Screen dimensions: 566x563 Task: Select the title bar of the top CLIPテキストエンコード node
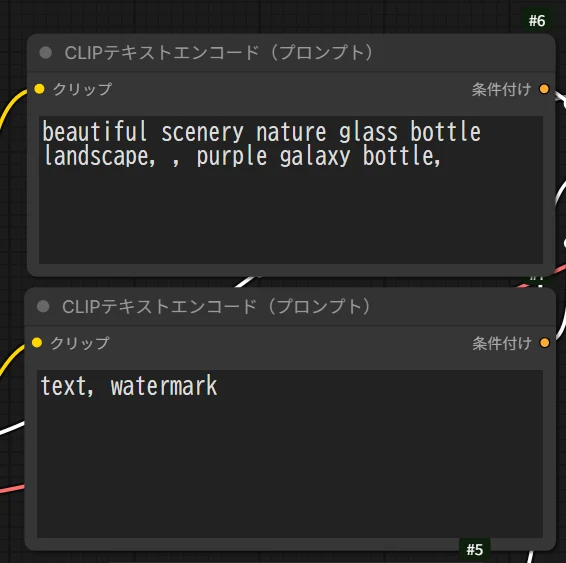[291, 53]
